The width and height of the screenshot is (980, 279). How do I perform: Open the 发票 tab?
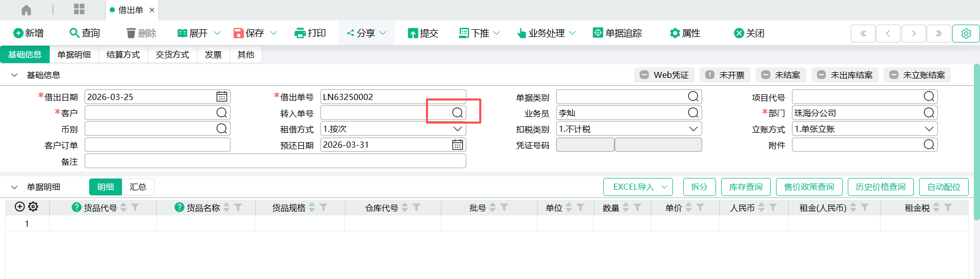pyautogui.click(x=213, y=54)
